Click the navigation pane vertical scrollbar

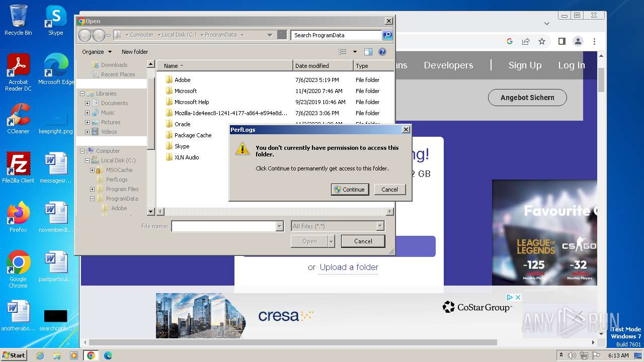(x=151, y=138)
